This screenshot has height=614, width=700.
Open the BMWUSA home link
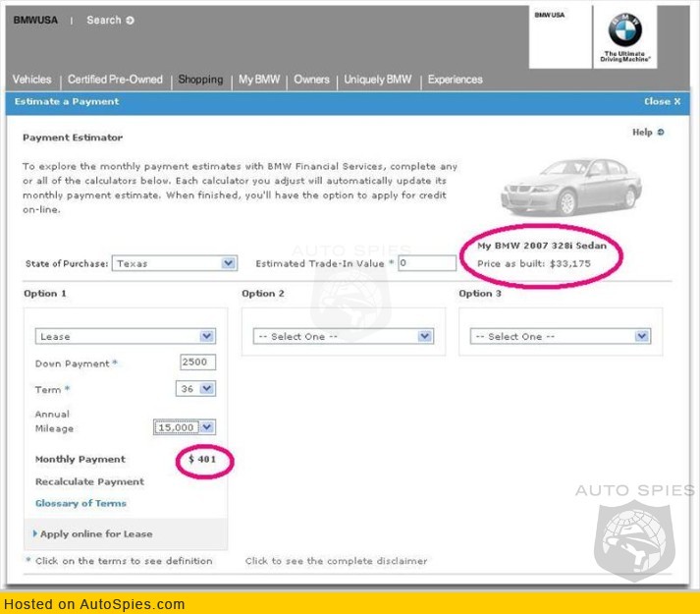click(x=35, y=20)
